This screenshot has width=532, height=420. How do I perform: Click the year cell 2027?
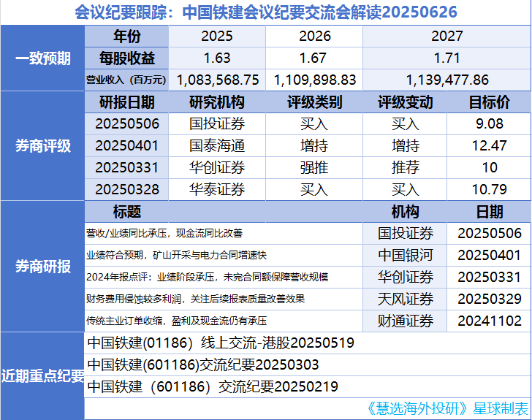click(446, 36)
